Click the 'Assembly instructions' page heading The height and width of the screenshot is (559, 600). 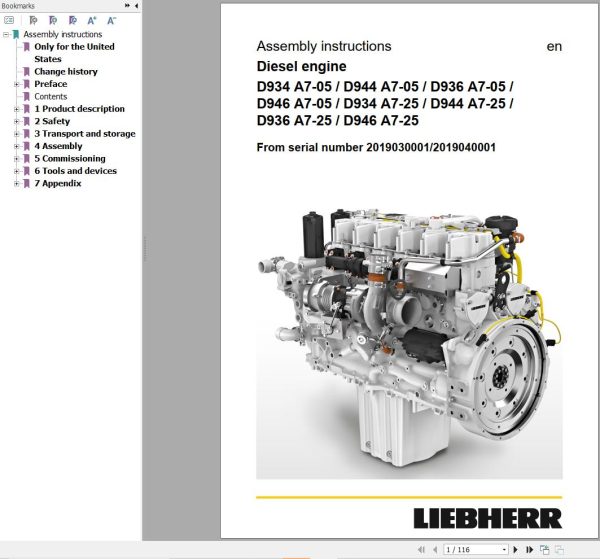click(324, 46)
